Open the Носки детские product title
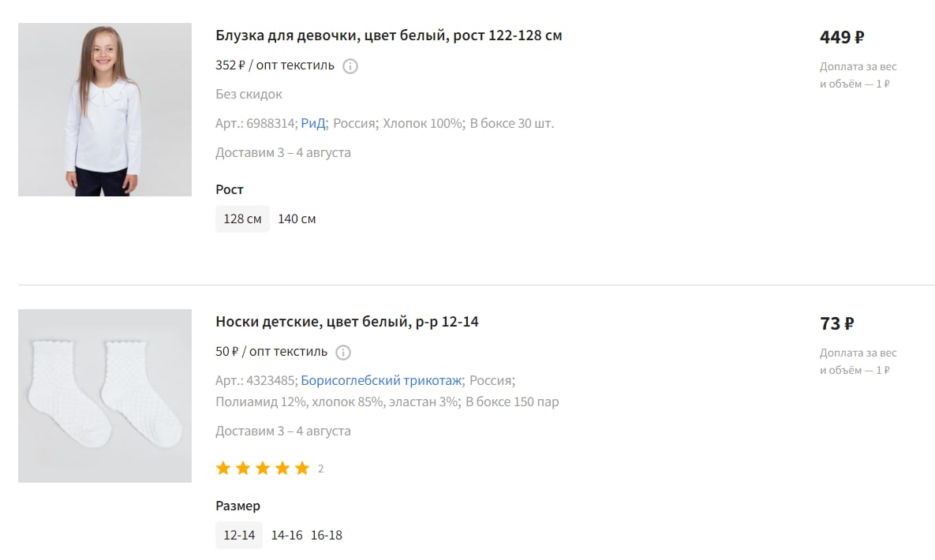The width and height of the screenshot is (935, 560). (347, 322)
